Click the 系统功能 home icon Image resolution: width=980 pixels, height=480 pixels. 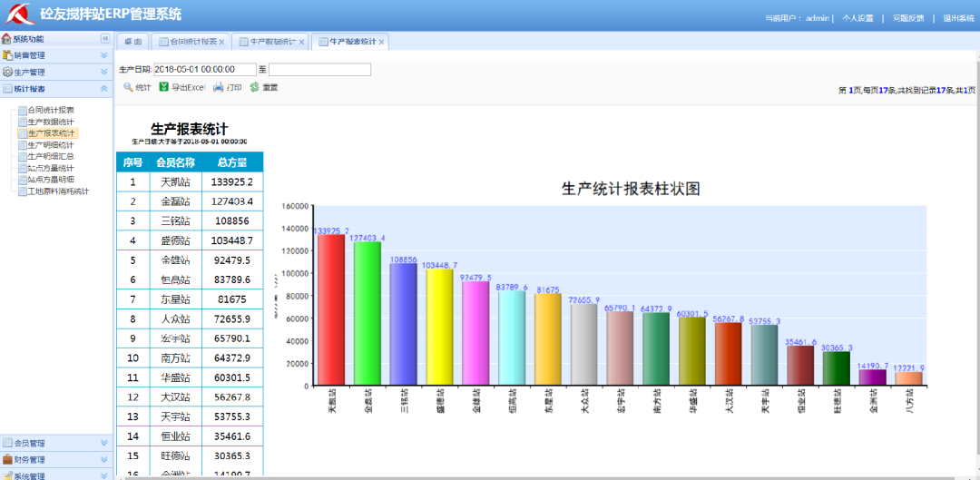point(6,39)
